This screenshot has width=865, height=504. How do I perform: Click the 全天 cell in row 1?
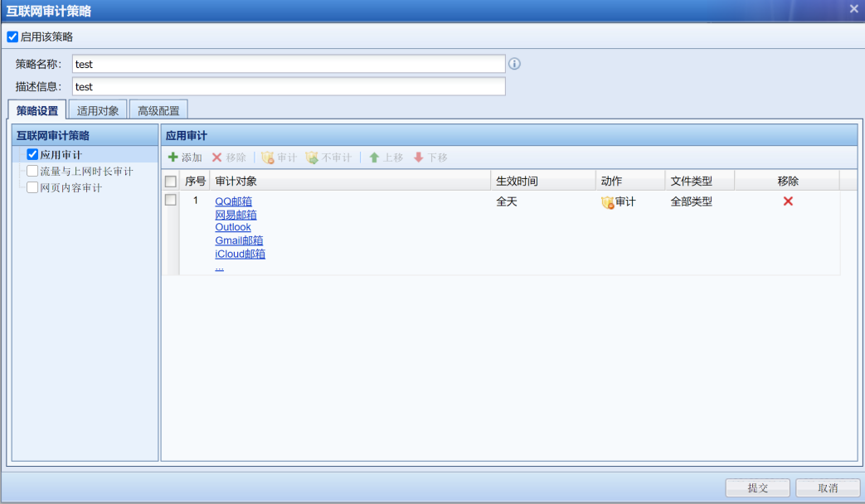507,201
